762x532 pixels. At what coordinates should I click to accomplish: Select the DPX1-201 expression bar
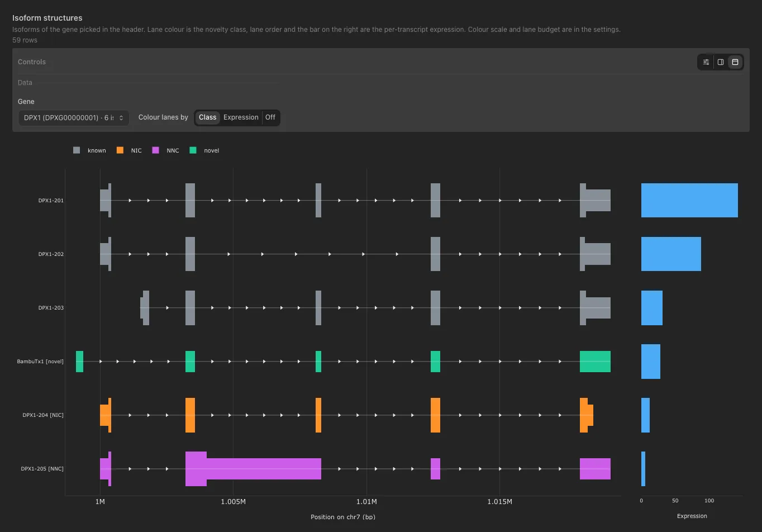(689, 200)
